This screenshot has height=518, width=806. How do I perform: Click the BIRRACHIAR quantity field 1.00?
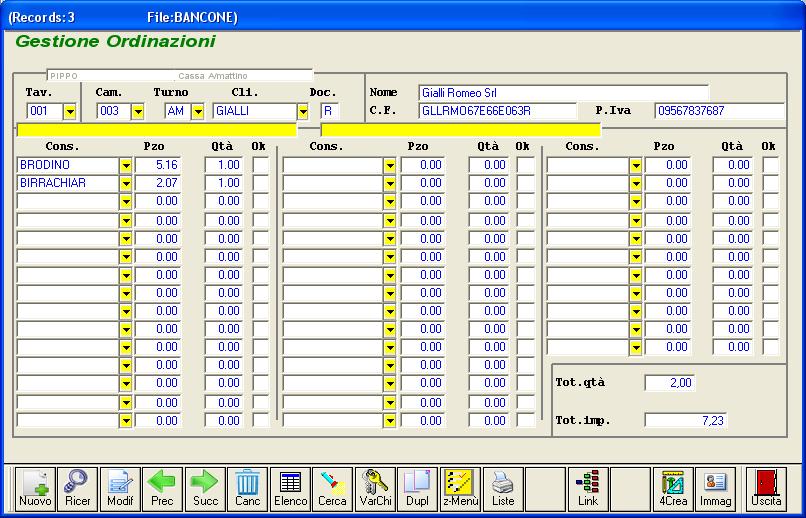coord(224,183)
